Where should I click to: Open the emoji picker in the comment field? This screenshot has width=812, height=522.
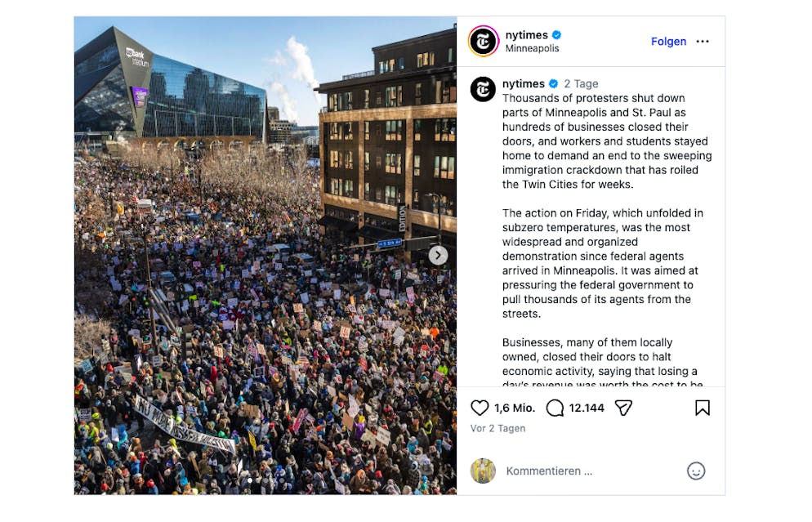click(696, 471)
